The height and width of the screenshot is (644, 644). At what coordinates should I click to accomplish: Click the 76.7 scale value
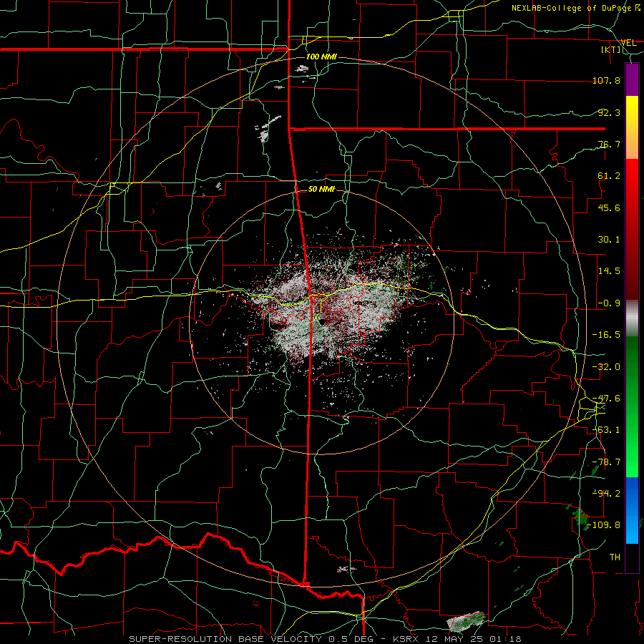coord(609,144)
